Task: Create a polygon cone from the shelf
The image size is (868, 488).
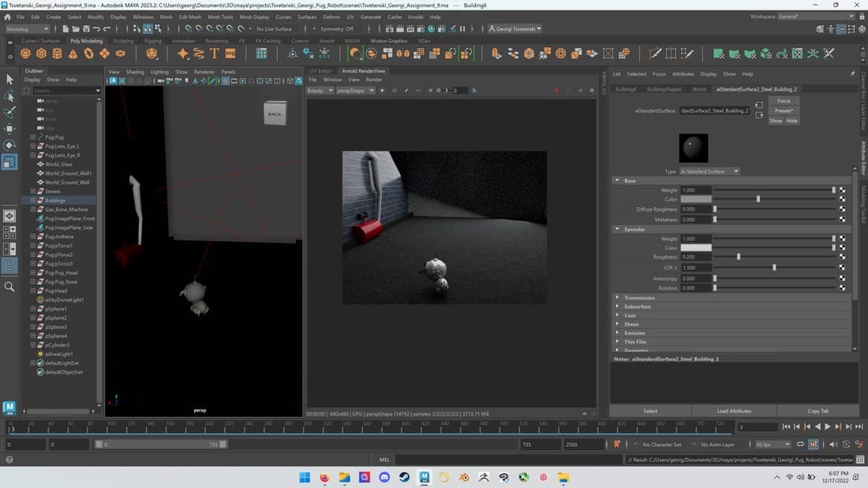Action: 73,54
